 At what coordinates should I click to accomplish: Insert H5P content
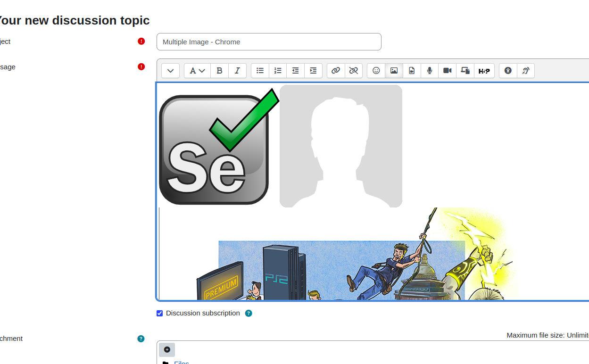tap(484, 71)
